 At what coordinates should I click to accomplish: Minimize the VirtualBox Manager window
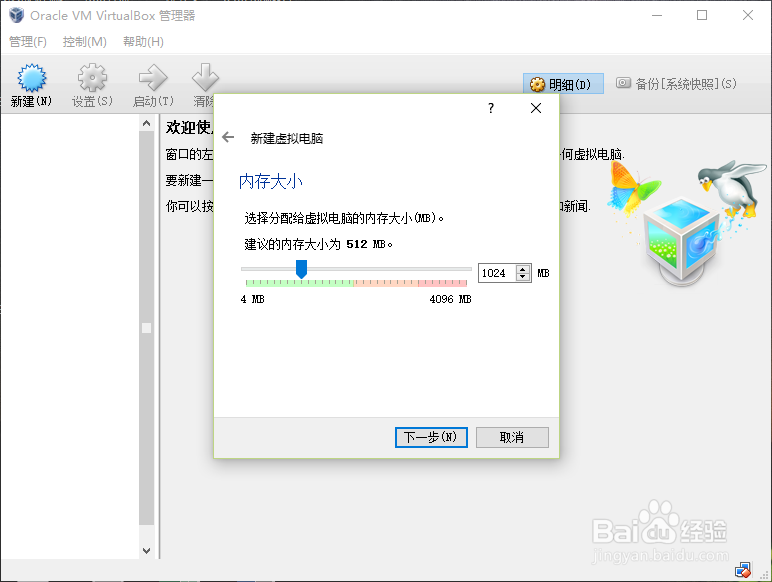click(x=657, y=15)
